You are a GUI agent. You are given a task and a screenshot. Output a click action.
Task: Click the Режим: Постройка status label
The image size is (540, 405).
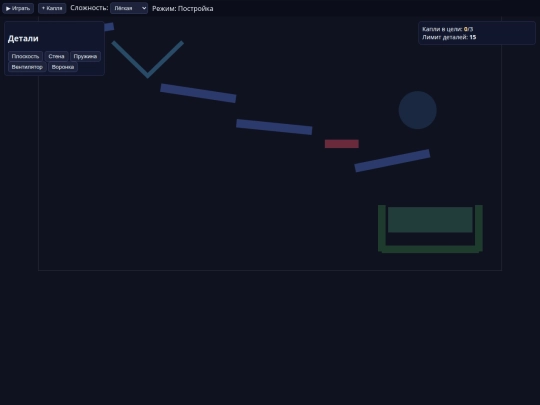[x=183, y=9]
